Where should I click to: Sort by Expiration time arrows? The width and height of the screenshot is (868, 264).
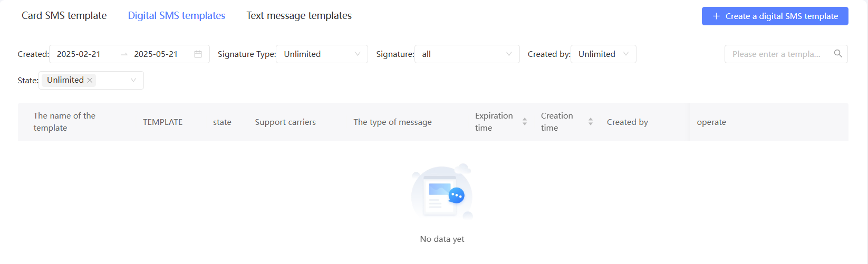(525, 122)
